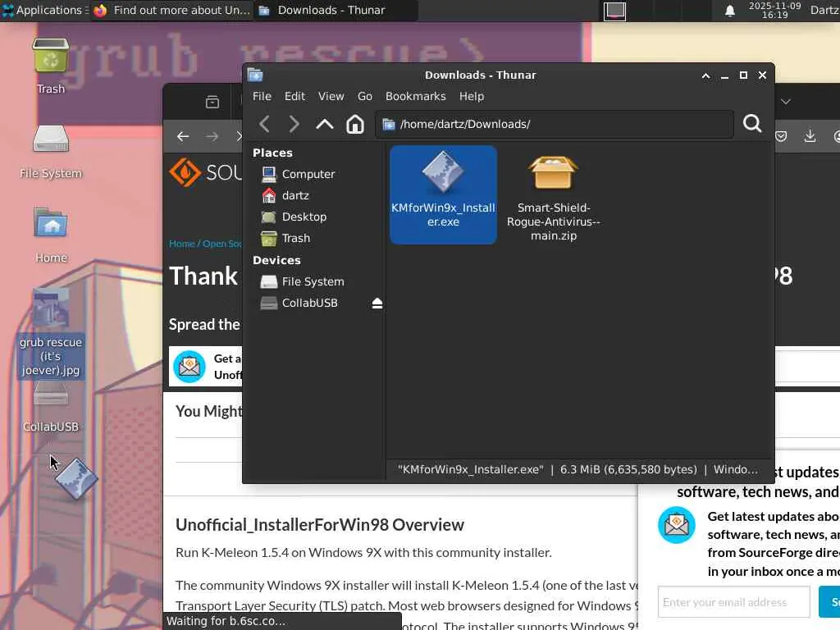840x630 pixels.
Task: Select Smart-Shield-Rogue-Antivirus--main.zip archive
Action: [x=554, y=199]
